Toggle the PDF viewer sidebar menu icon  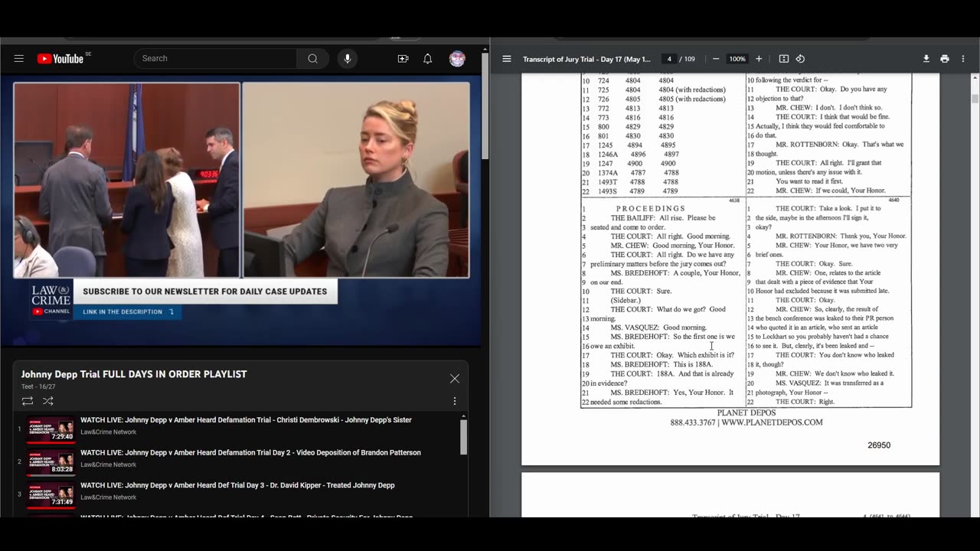pos(507,59)
